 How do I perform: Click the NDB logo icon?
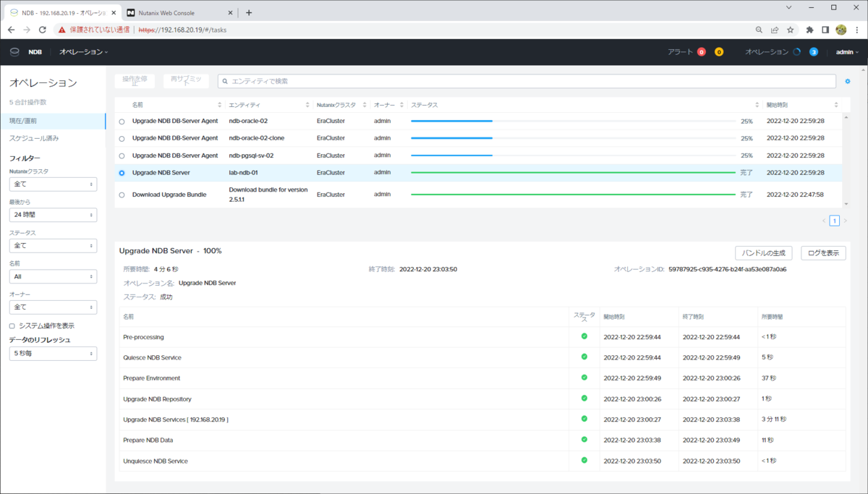pyautogui.click(x=14, y=52)
